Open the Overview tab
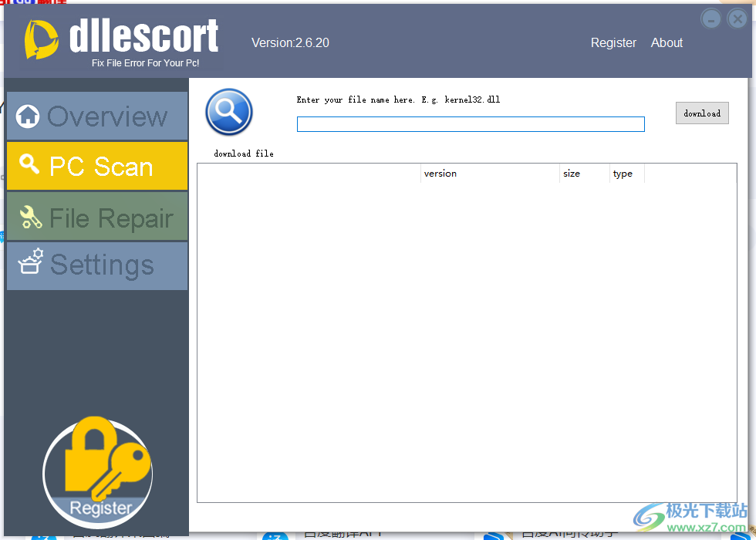The width and height of the screenshot is (756, 540). click(x=97, y=116)
